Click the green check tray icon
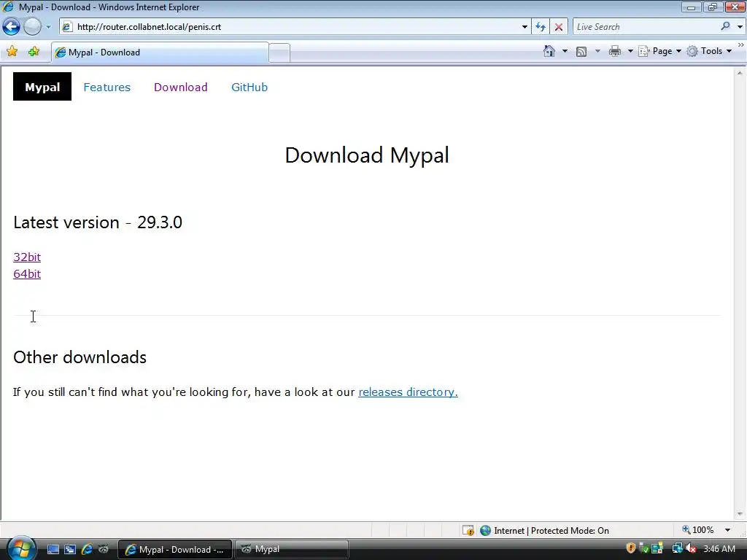The width and height of the screenshot is (747, 560). pyautogui.click(x=643, y=548)
